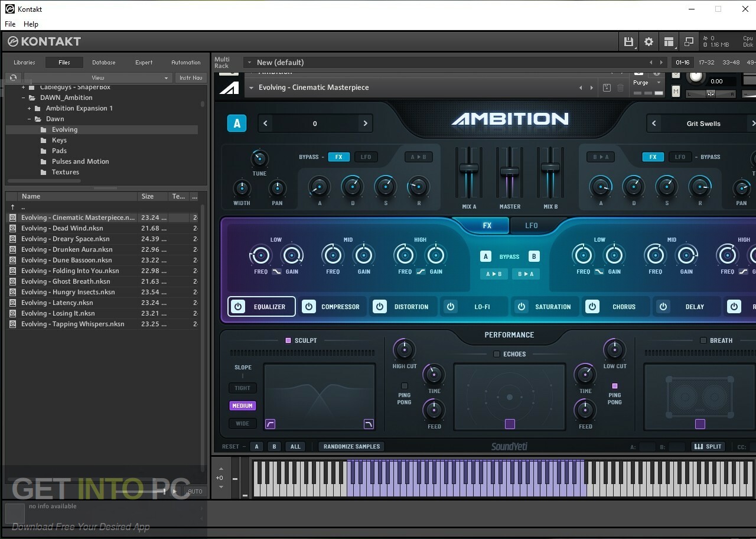The width and height of the screenshot is (756, 539).
Task: Toggle the Equalizer power icon
Action: coord(237,307)
